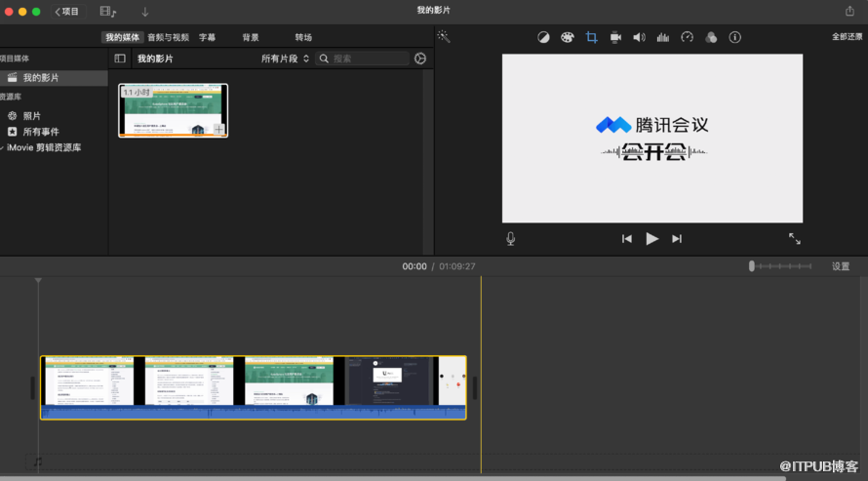The width and height of the screenshot is (868, 481).
Task: Open the stabilization camera tool
Action: pyautogui.click(x=615, y=37)
